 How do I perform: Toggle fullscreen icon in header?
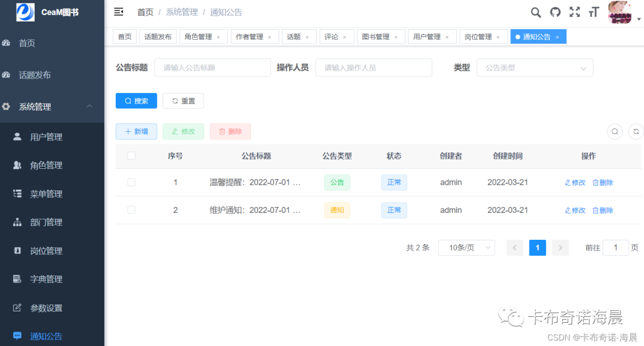[x=575, y=12]
